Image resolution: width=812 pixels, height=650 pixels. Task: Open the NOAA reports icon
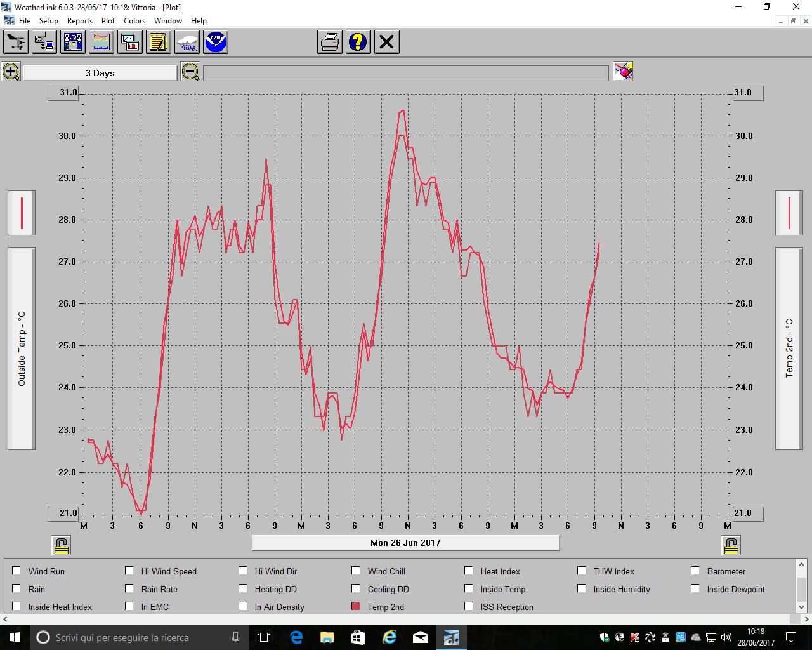216,43
